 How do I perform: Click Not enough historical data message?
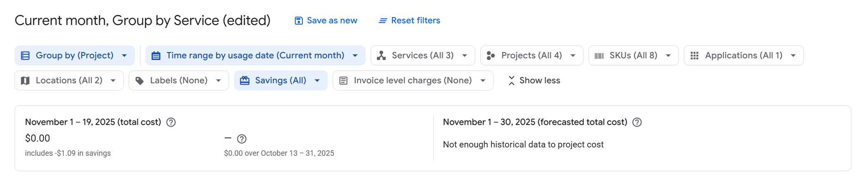523,145
